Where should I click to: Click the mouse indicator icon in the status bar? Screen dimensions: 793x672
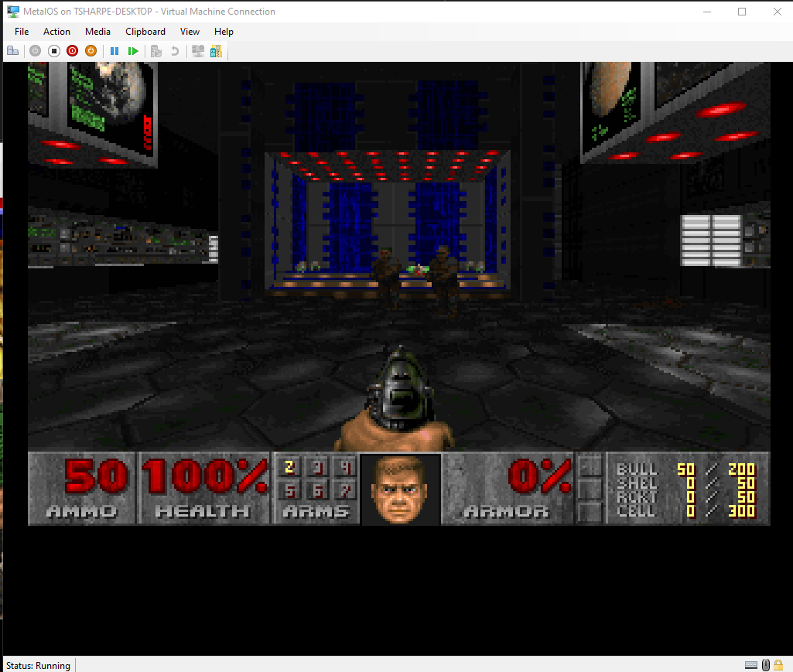766,665
